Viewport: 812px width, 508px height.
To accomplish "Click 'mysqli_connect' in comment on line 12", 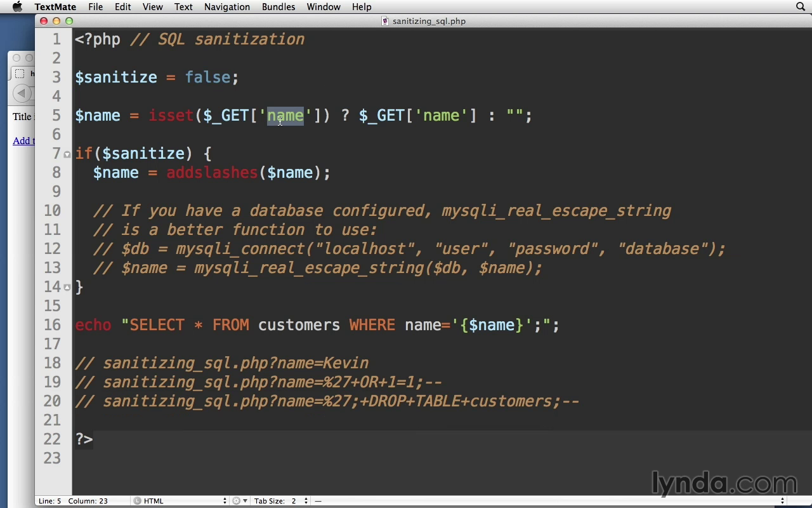I will pyautogui.click(x=241, y=249).
